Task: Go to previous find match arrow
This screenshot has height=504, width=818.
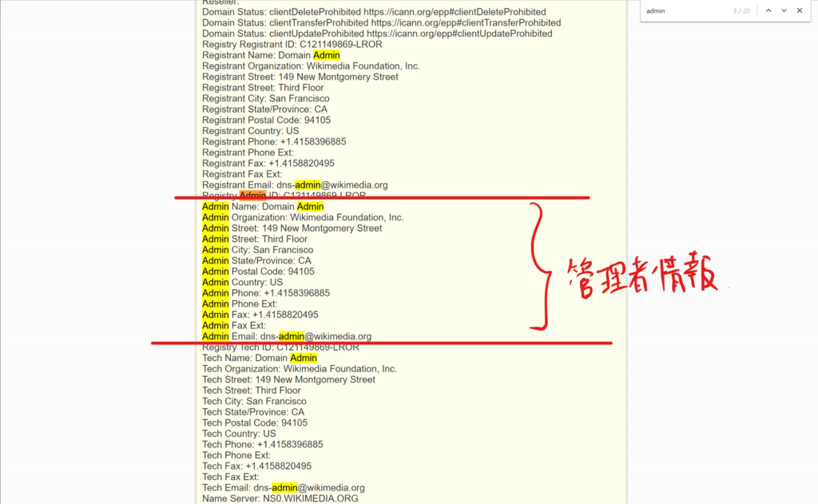Action: pyautogui.click(x=768, y=10)
